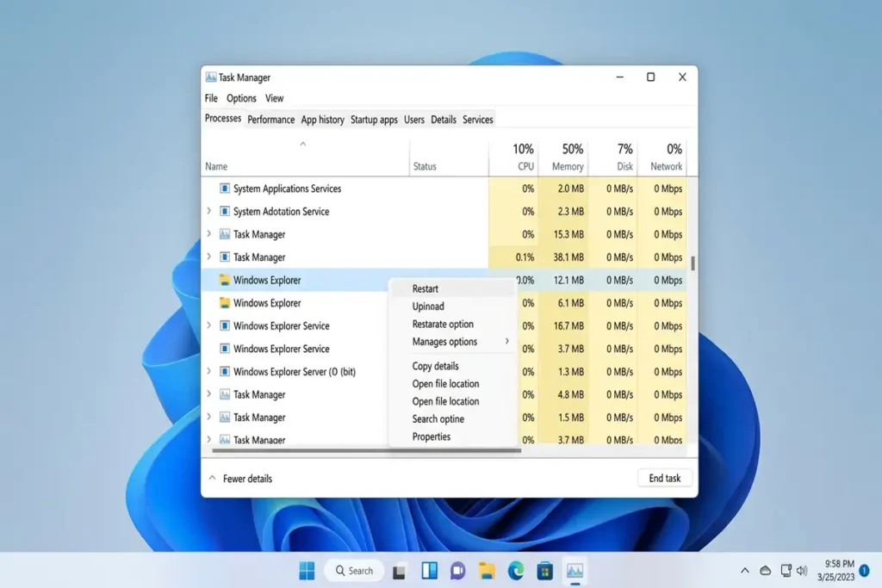Viewport: 882px width, 588px height.
Task: Click the Task Manager taskbar icon
Action: pyautogui.click(x=575, y=571)
